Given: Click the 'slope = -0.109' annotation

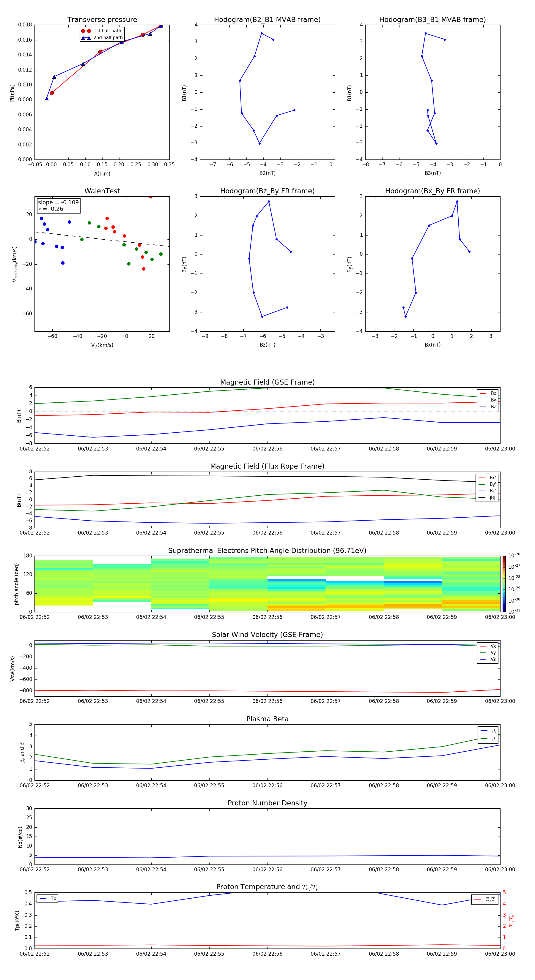Looking at the screenshot, I should pos(58,203).
